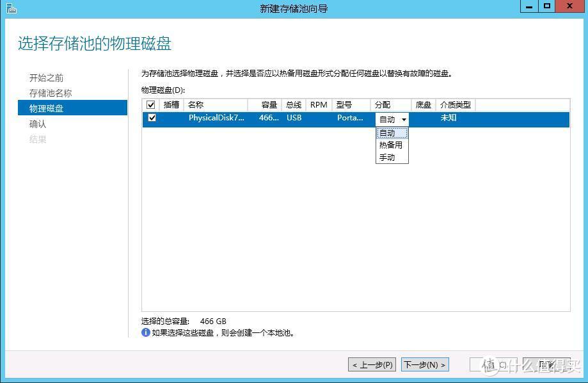
Task: Sort by 总线 column header
Action: point(294,105)
